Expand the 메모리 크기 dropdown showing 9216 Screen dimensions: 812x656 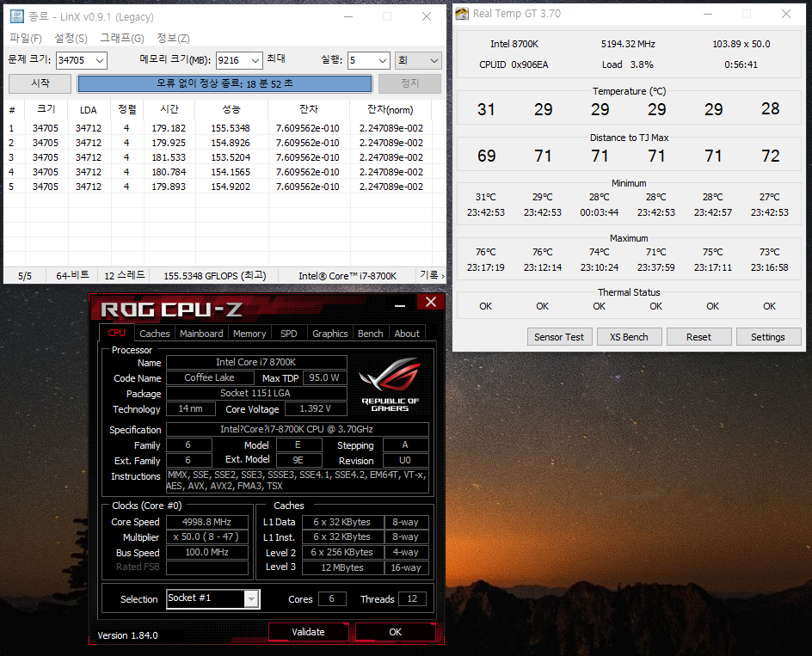(x=255, y=60)
